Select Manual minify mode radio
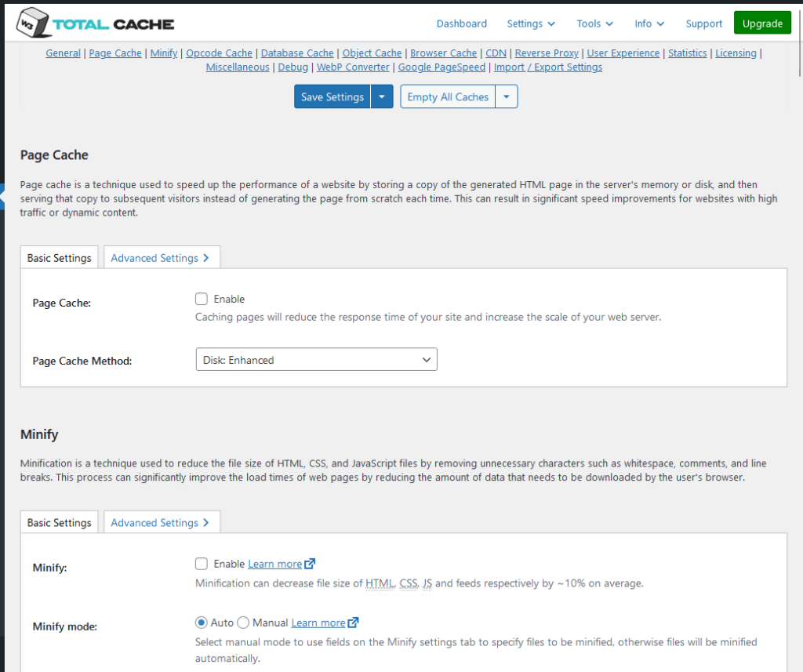Screen dimensions: 803x672 pyautogui.click(x=243, y=623)
